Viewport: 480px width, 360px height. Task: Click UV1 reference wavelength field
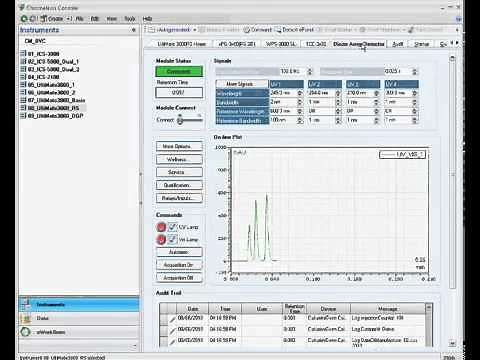pos(283,111)
